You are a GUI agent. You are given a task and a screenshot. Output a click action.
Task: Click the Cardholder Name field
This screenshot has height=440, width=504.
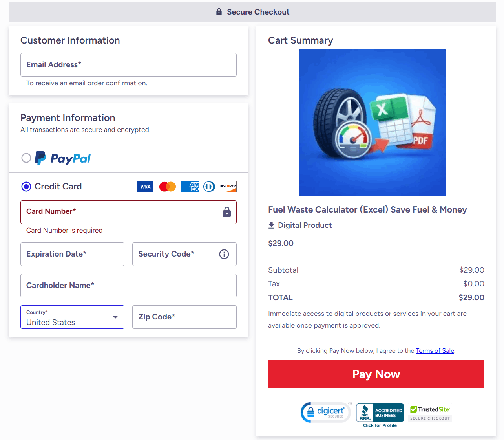tap(128, 286)
